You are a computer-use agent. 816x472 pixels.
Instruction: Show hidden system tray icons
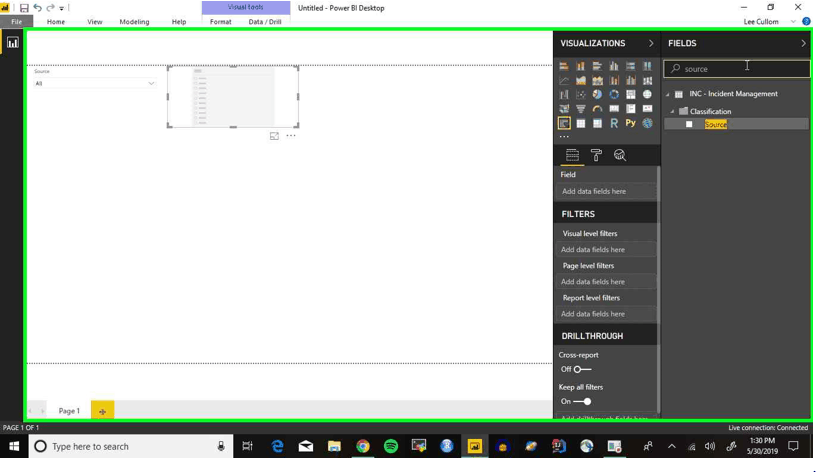click(672, 447)
